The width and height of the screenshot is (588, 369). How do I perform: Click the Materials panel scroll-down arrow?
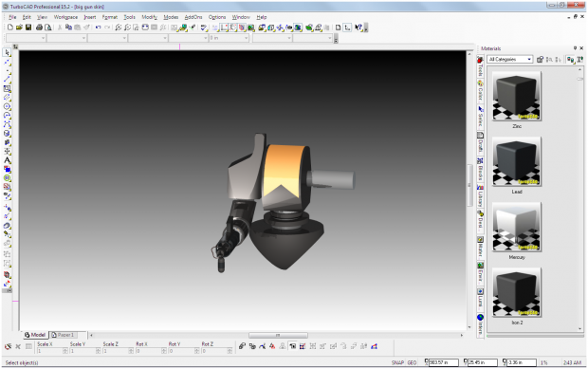click(x=579, y=328)
